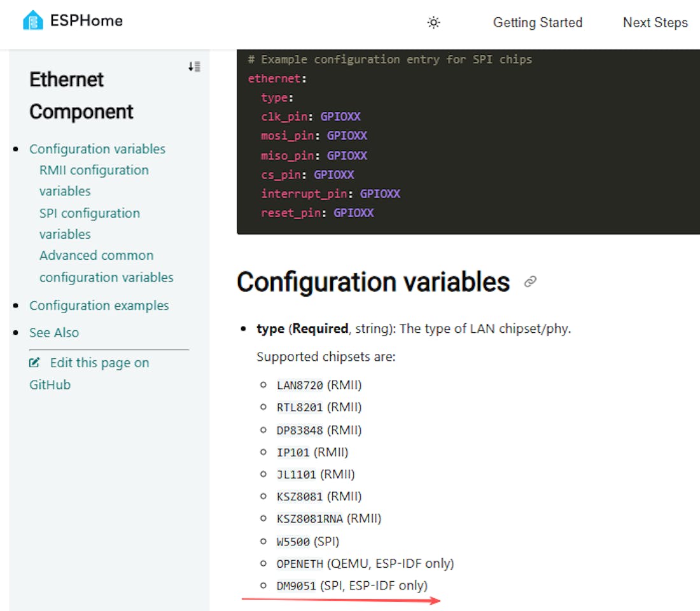This screenshot has height=611, width=700.
Task: Click the edit pencil icon in sidebar
Action: pos(34,363)
